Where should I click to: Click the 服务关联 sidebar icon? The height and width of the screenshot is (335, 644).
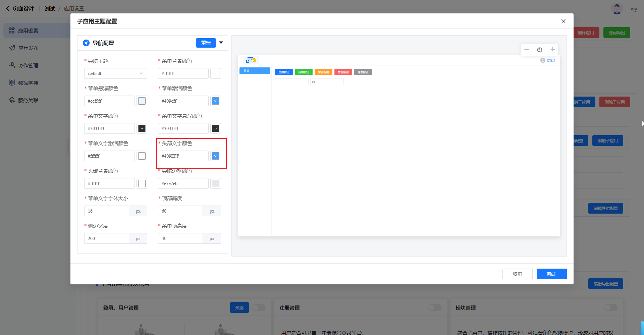12,100
